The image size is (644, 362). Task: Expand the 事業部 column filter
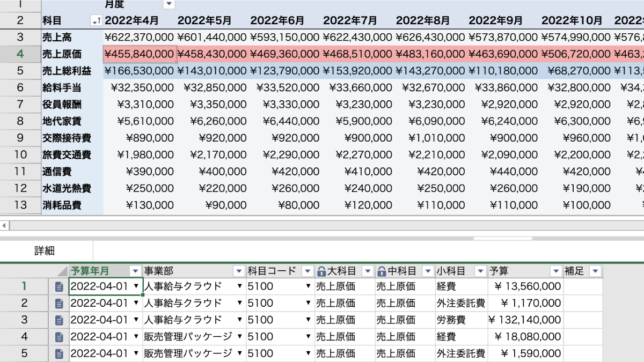(239, 271)
